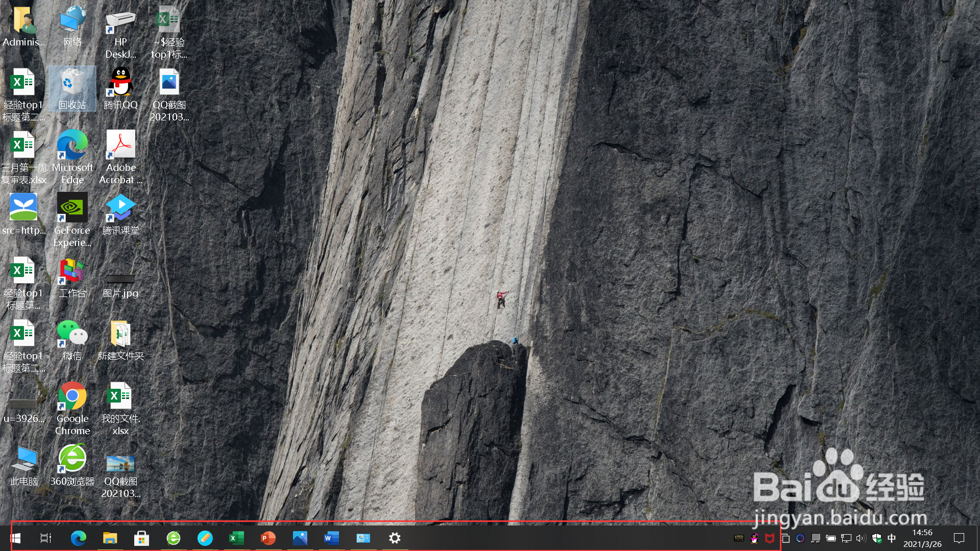Select the GeForce Experience shortcut
Image resolution: width=980 pixels, height=551 pixels.
[x=72, y=220]
